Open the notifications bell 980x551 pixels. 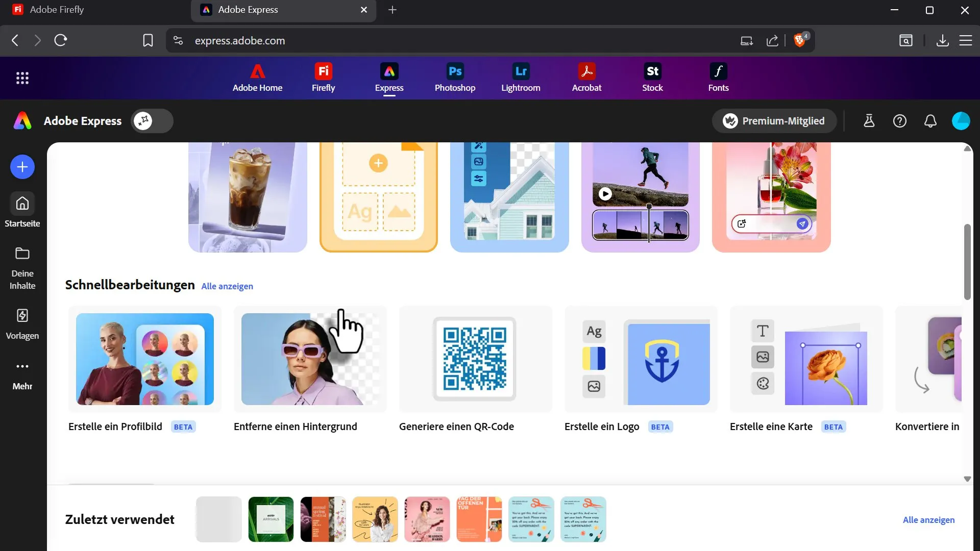pyautogui.click(x=930, y=121)
